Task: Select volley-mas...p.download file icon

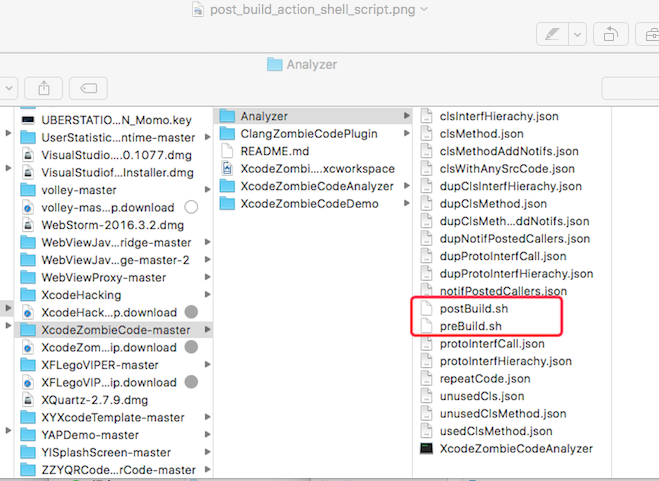Action: pos(28,208)
